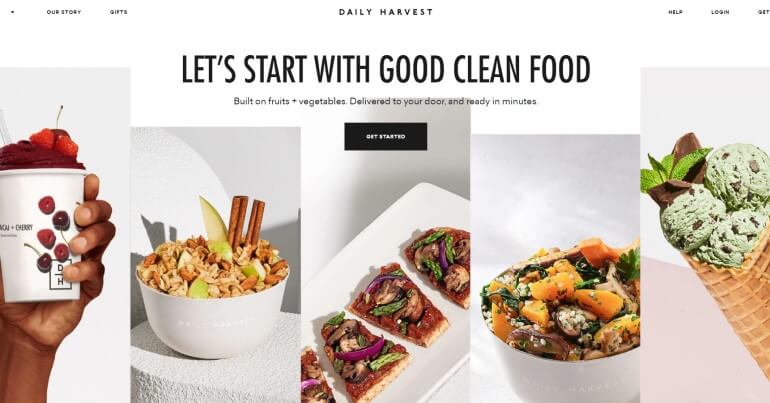Open the Our Story page
Screen dimensions: 770x403
(x=64, y=12)
